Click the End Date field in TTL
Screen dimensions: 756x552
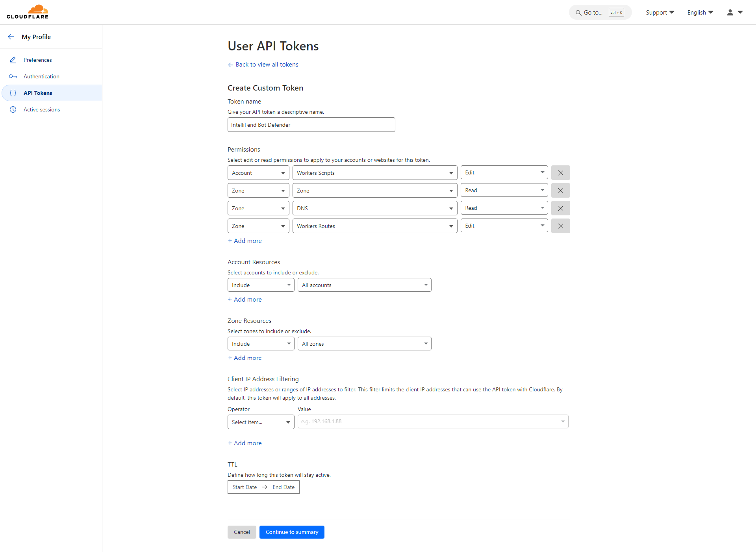tap(283, 487)
